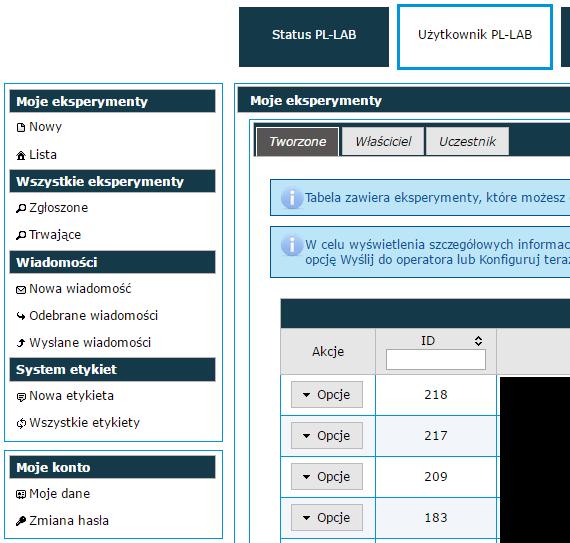Create a Nowa etykieta
Screen dimensions: 570x543
pos(71,396)
